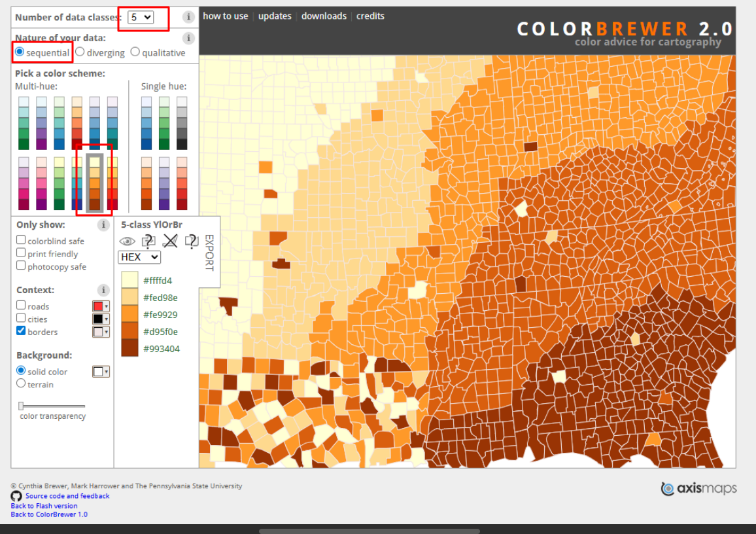Open the borders color picker dropdown
The width and height of the screenshot is (756, 534).
pos(101,332)
